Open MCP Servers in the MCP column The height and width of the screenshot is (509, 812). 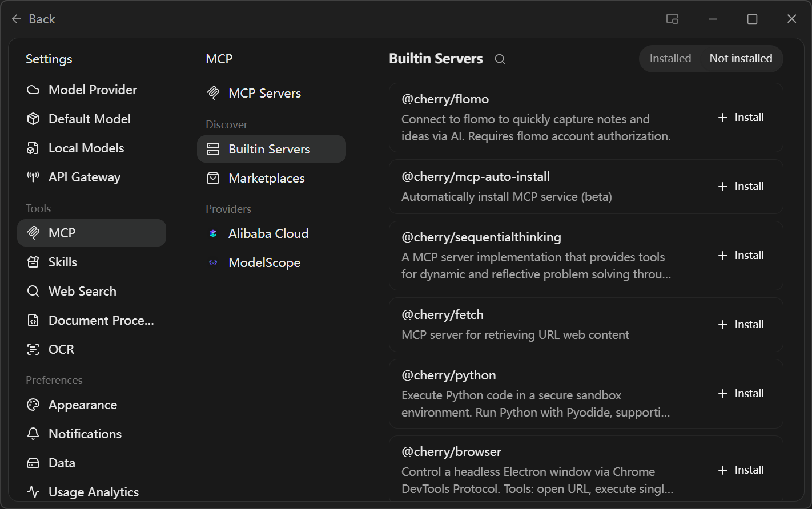pos(271,93)
